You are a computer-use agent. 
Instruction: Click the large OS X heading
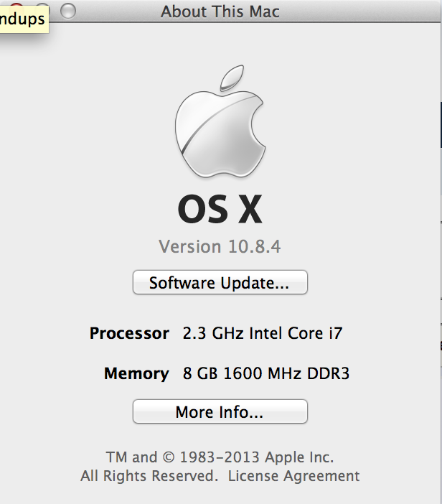(220, 210)
